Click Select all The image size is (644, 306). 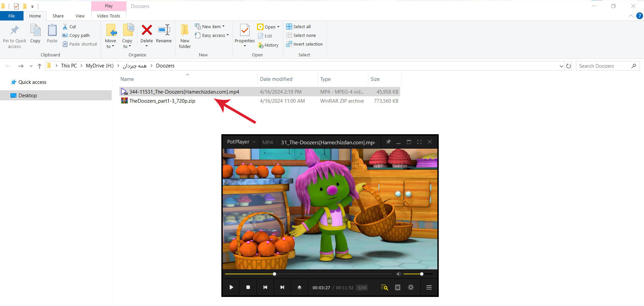299,27
